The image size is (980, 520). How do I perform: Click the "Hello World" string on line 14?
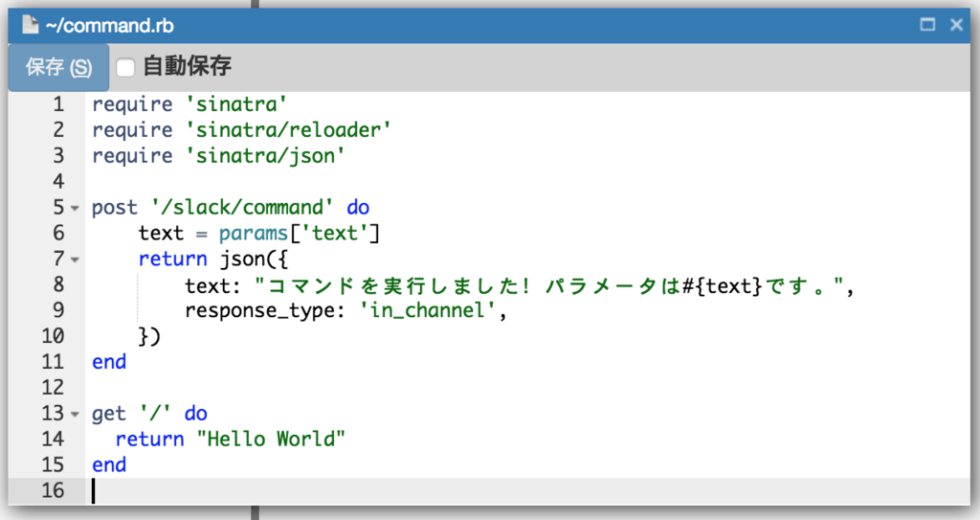point(271,440)
